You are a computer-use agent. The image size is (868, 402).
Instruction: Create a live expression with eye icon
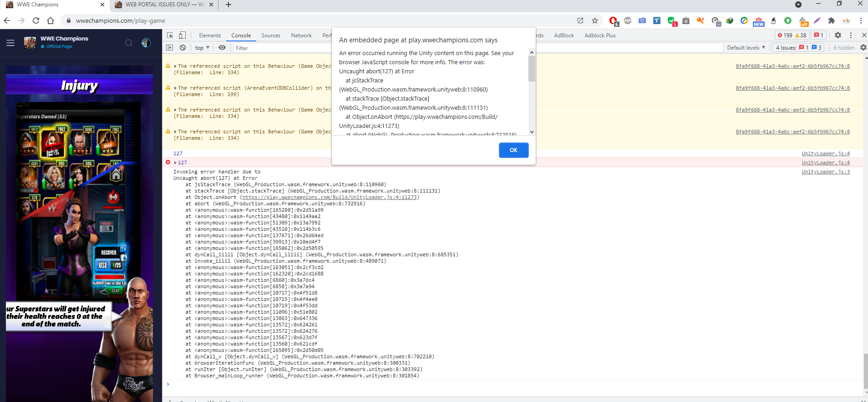pyautogui.click(x=222, y=48)
